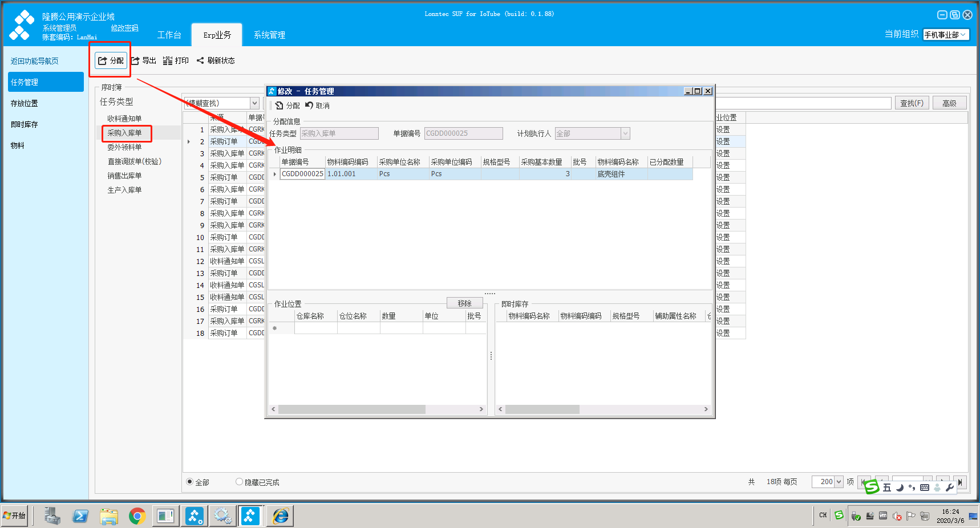Viewport: 980px width, 528px height.
Task: Select 采购入库单 task type
Action: click(x=124, y=133)
